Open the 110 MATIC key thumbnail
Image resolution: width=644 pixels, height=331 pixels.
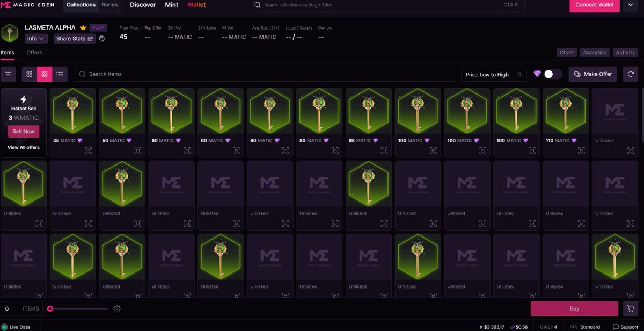click(566, 111)
